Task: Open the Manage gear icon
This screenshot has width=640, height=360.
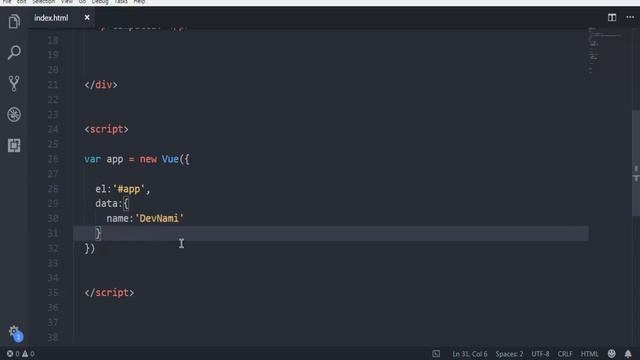Action: pos(14,332)
